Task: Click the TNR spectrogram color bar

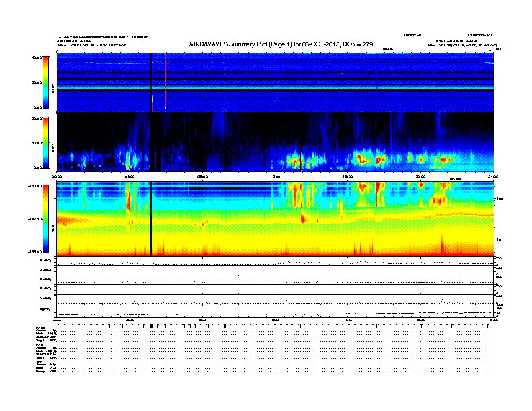Action: tap(46, 219)
